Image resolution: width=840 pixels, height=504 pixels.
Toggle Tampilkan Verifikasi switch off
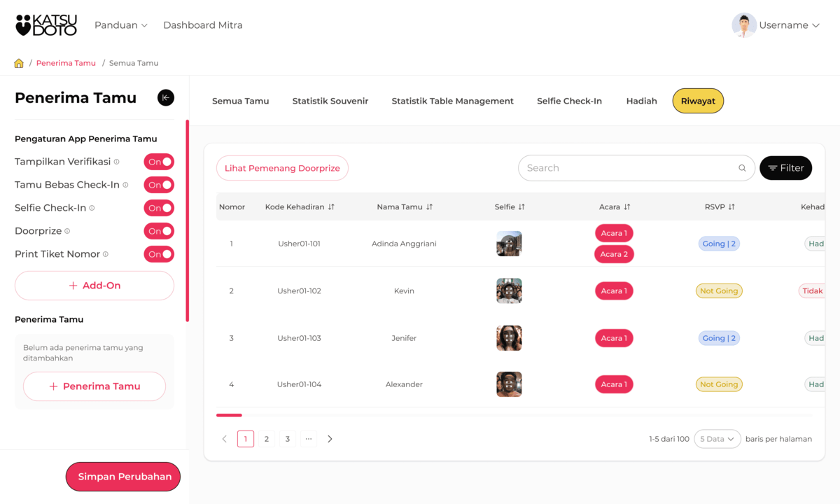click(159, 162)
